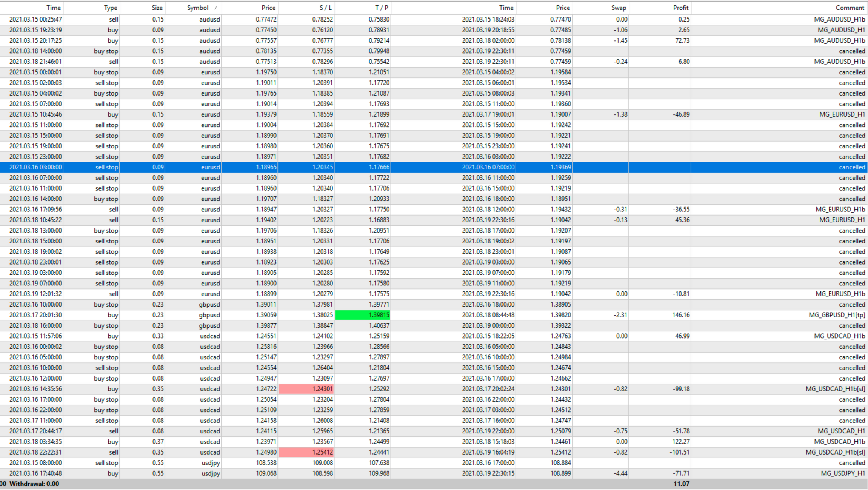The image size is (868, 490).
Task: Click the total profit value 11.07
Action: click(x=681, y=484)
